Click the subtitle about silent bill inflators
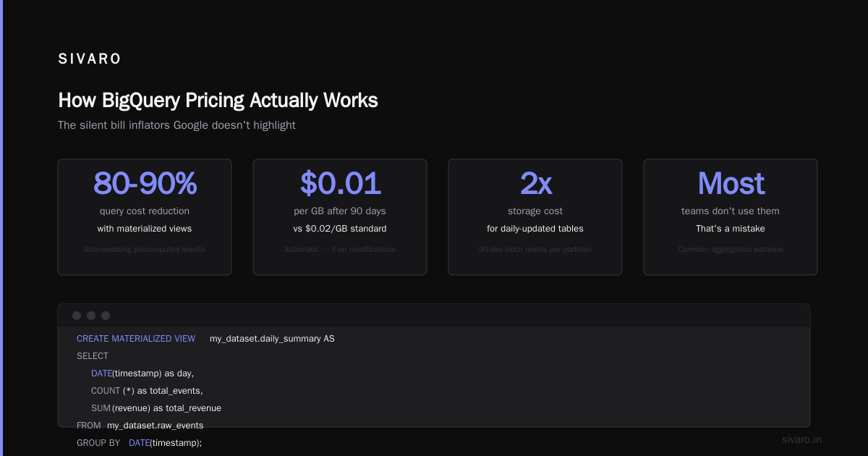 click(x=176, y=125)
